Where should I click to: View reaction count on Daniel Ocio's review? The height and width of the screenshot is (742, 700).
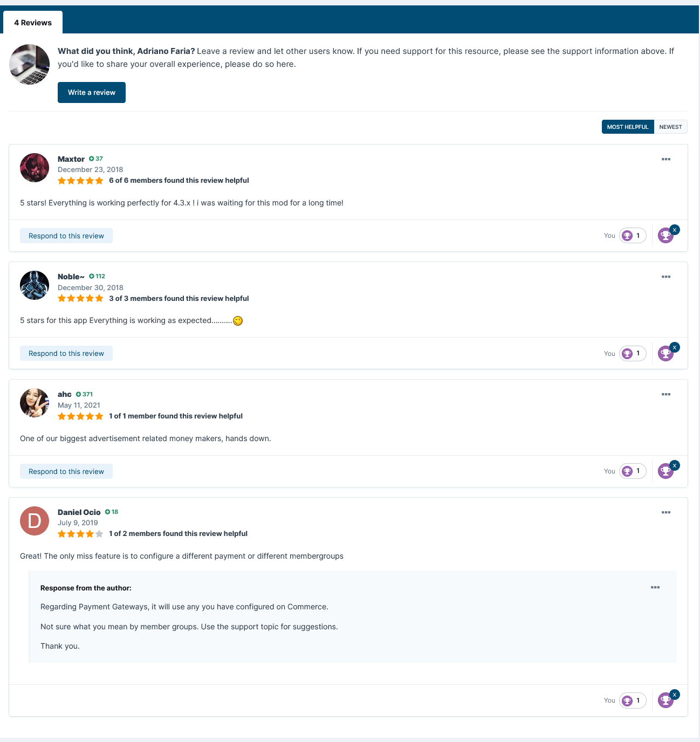tap(633, 700)
